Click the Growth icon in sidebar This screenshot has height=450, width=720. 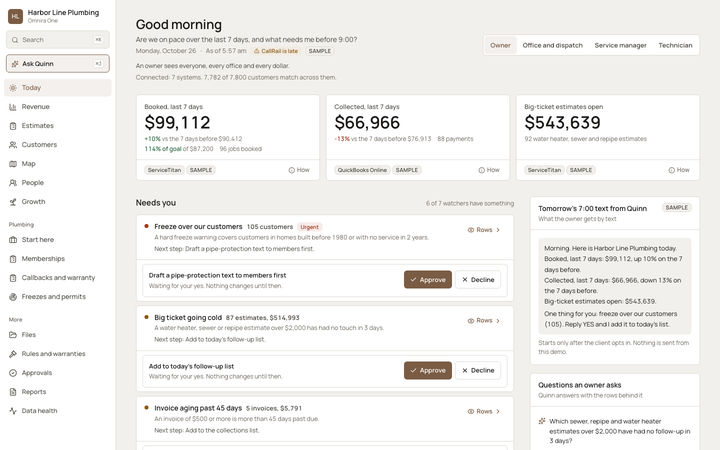coord(13,202)
